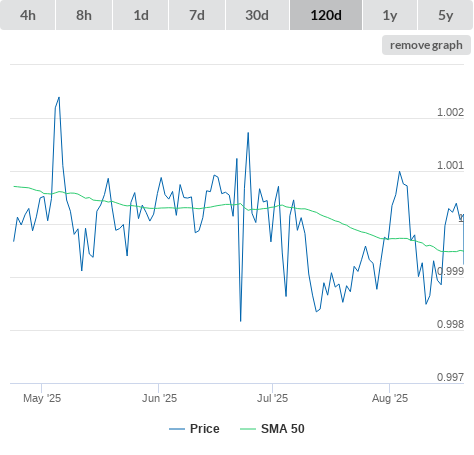Select the 7d range tab
Image resolution: width=474 pixels, height=455 pixels.
197,15
